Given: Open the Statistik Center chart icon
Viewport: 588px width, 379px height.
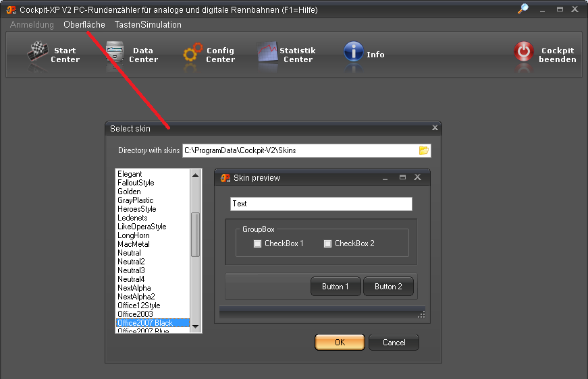Looking at the screenshot, I should click(267, 52).
